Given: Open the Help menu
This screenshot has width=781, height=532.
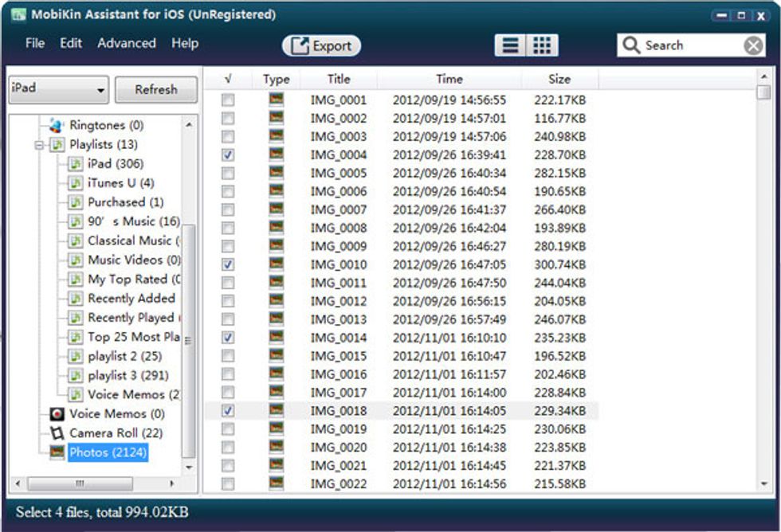Looking at the screenshot, I should click(185, 43).
